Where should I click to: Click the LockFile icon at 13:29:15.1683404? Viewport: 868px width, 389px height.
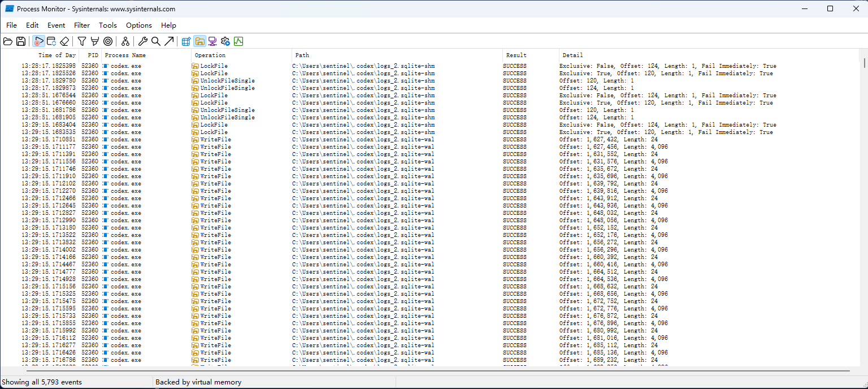coord(196,125)
